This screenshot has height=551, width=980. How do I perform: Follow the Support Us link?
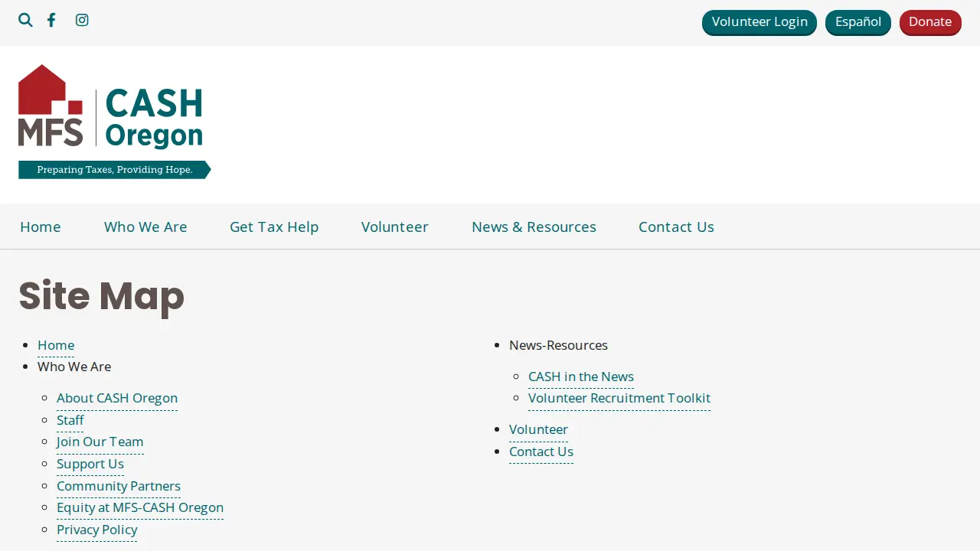coord(90,464)
